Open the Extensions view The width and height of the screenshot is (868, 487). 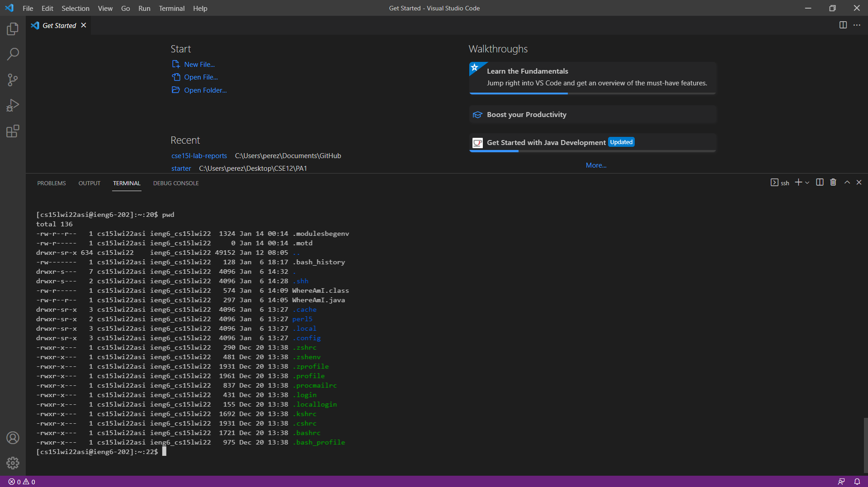pyautogui.click(x=13, y=131)
